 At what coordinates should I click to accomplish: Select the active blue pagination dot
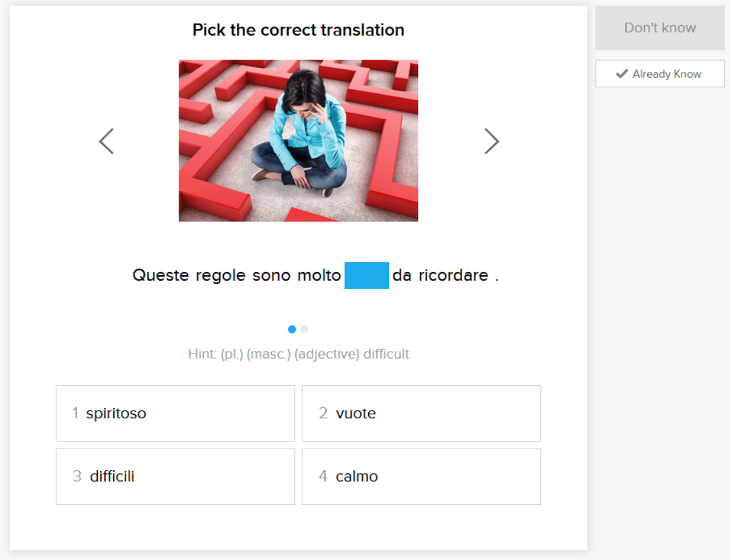tap(292, 330)
